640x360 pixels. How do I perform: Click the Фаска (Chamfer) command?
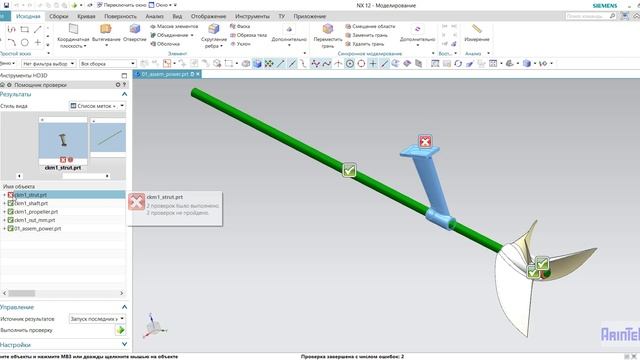click(x=240, y=26)
